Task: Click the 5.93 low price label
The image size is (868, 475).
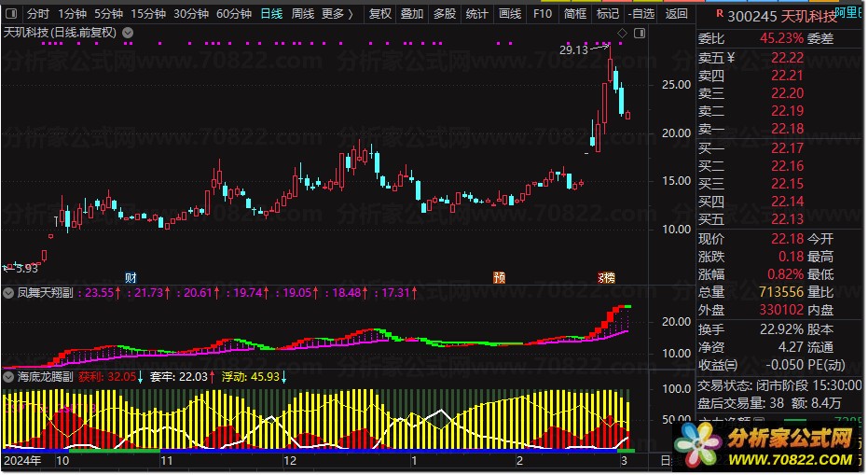Action: [26, 268]
